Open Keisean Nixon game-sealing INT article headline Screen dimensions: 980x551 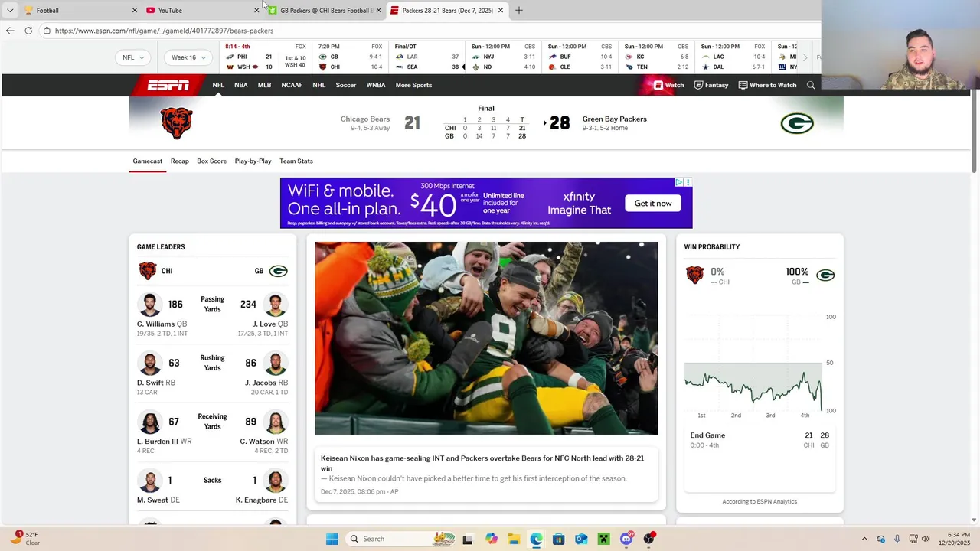coord(482,463)
